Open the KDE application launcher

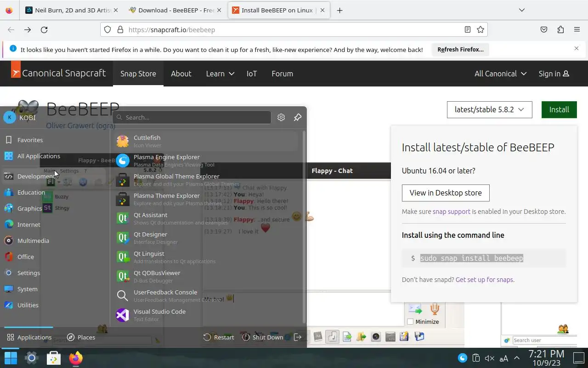(x=11, y=358)
